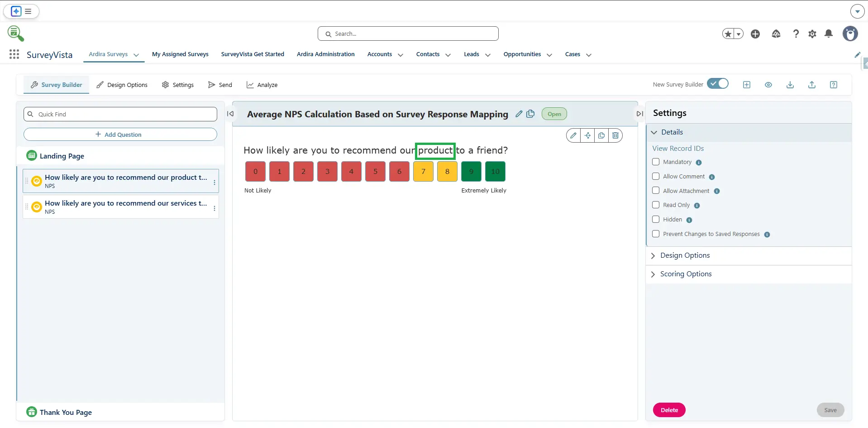868x428 pixels.
Task: Open the View Record IDs link
Action: pos(677,149)
